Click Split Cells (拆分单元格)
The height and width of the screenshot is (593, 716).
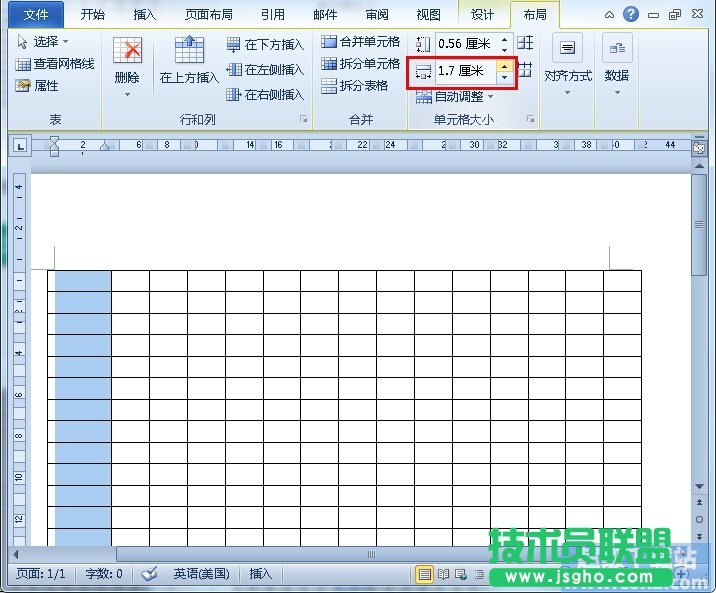click(361, 64)
